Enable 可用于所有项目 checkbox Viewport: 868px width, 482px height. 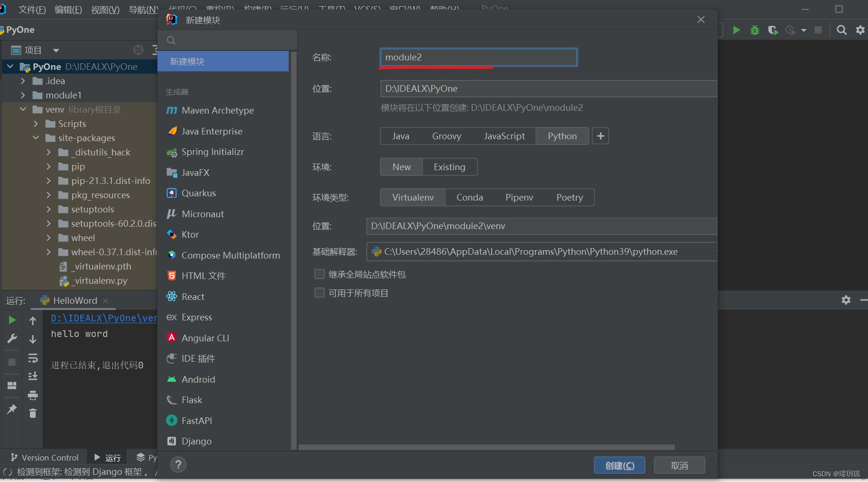pos(320,293)
